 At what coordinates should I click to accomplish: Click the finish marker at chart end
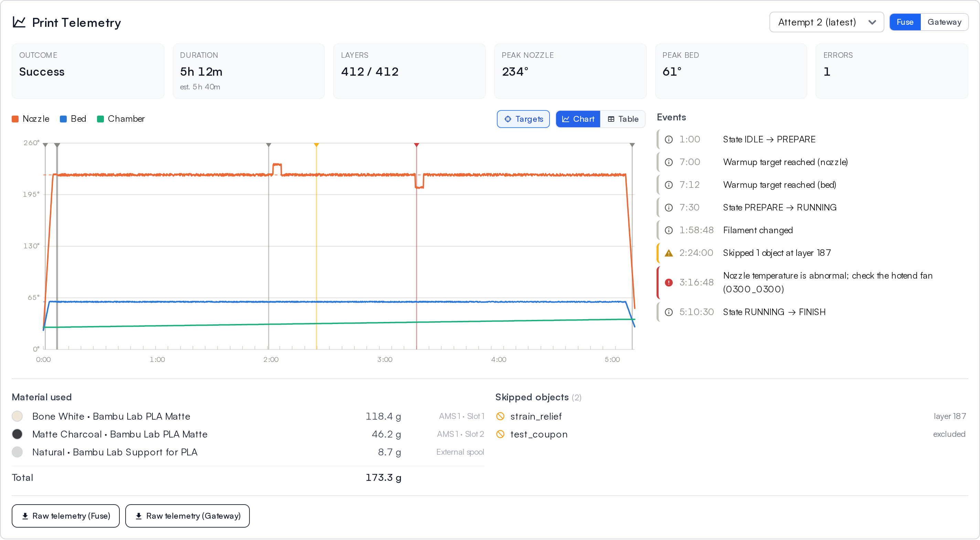(632, 145)
